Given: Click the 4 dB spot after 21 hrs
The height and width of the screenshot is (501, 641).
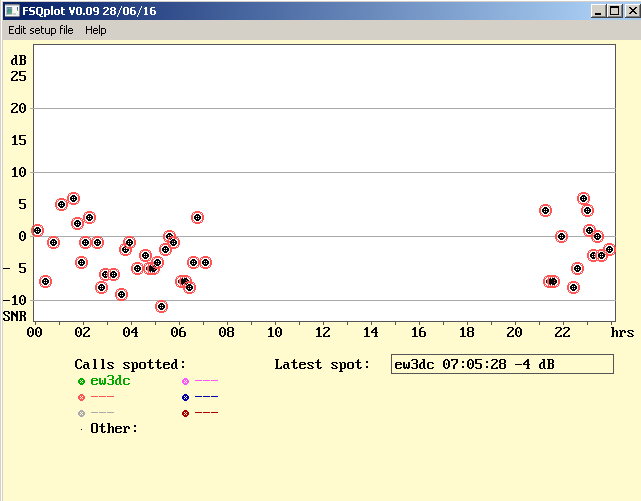Looking at the screenshot, I should click(545, 210).
